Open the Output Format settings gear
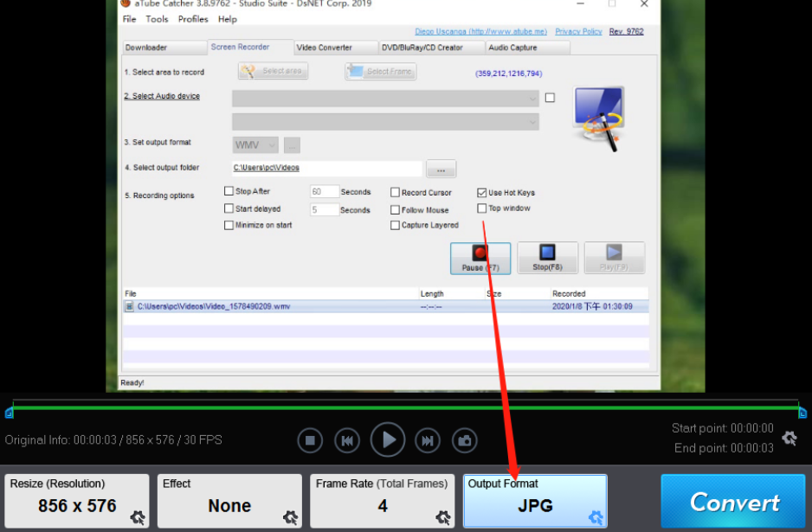This screenshot has width=812, height=532. click(x=596, y=517)
